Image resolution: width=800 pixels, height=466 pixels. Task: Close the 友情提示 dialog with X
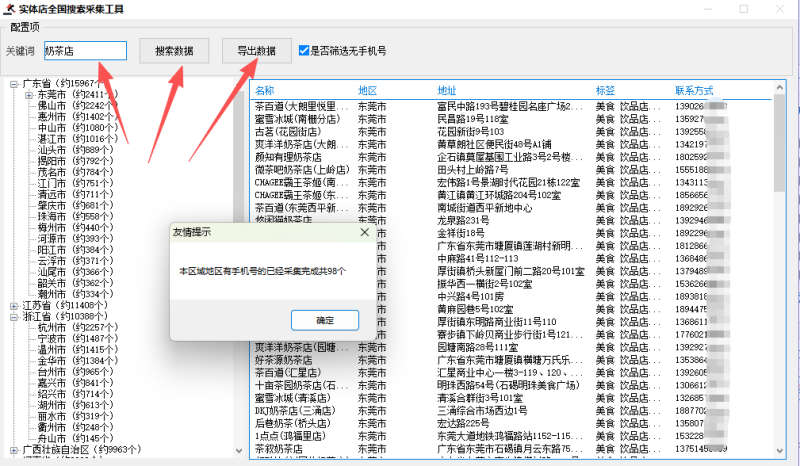(x=365, y=232)
